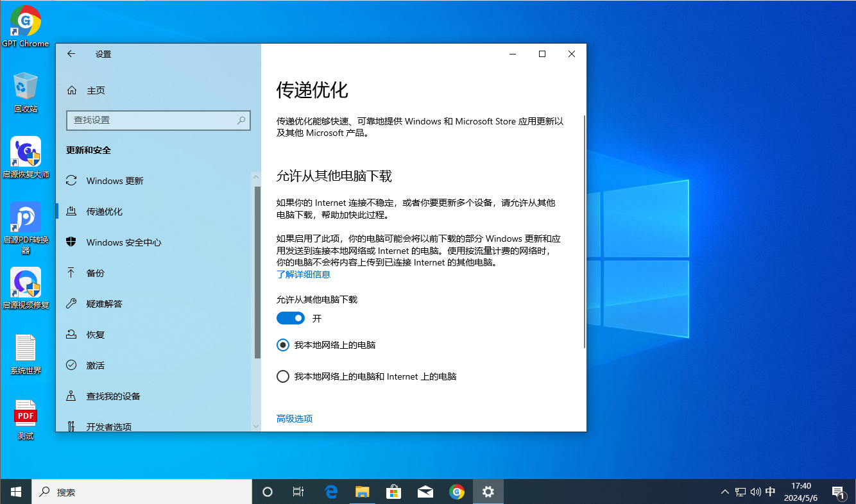Image resolution: width=856 pixels, height=504 pixels.
Task: Select the 启源恢复大师 desktop icon
Action: pyautogui.click(x=26, y=157)
